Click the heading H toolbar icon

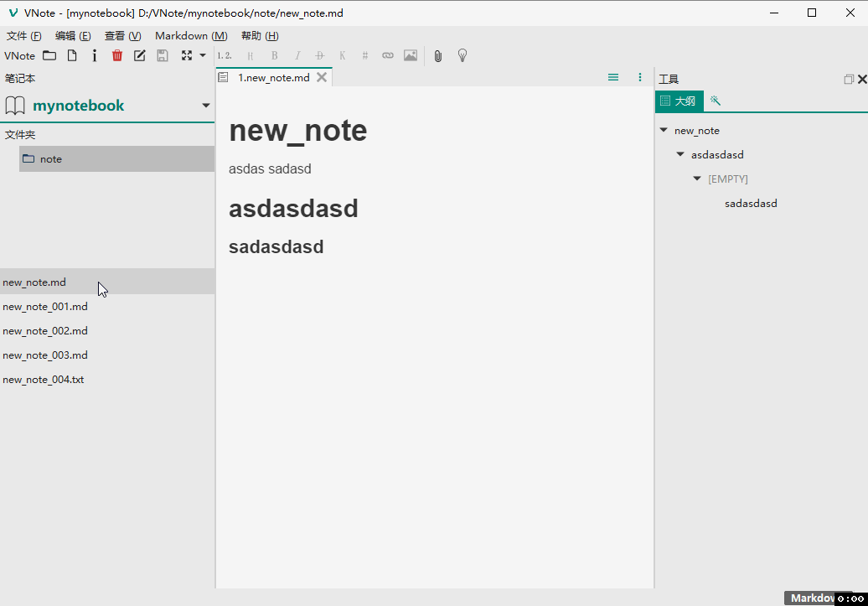click(x=251, y=55)
